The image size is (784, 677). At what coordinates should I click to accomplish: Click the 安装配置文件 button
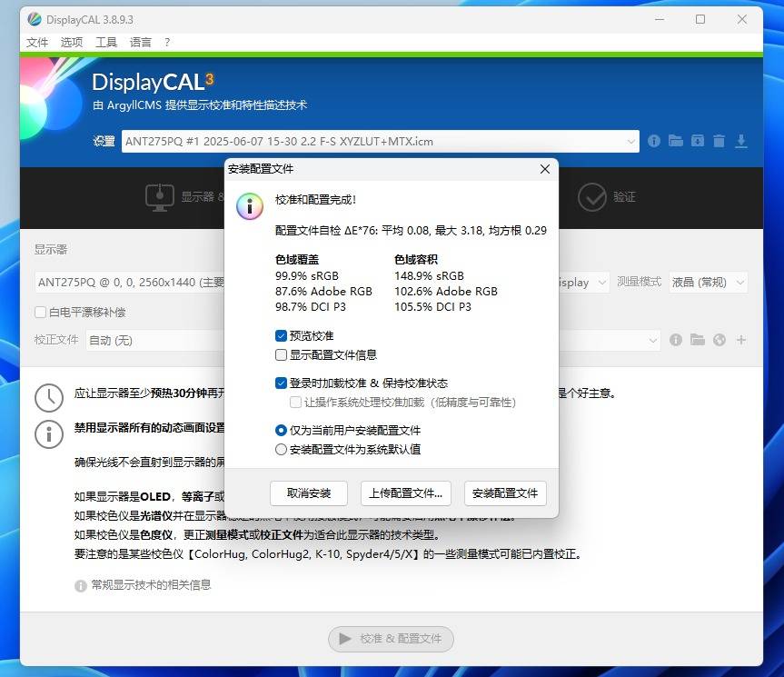click(505, 493)
